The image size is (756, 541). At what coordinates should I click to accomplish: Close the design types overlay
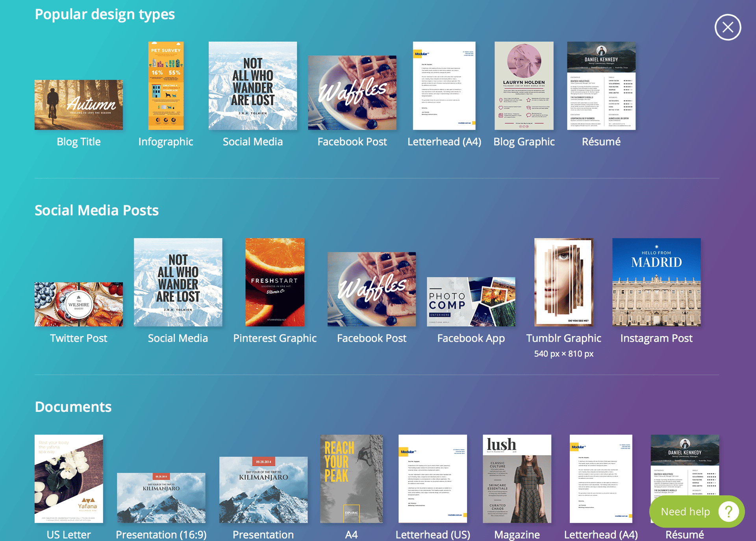(728, 27)
